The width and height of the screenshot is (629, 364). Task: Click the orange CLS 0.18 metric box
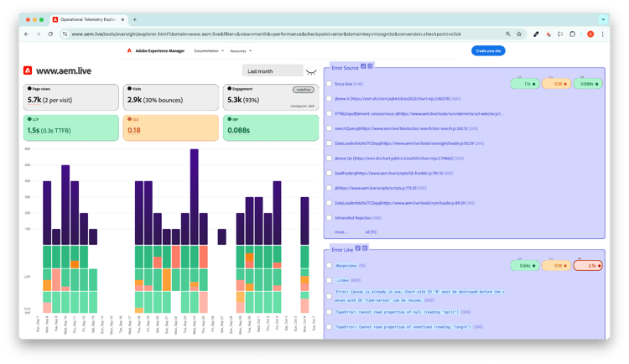pyautogui.click(x=173, y=128)
